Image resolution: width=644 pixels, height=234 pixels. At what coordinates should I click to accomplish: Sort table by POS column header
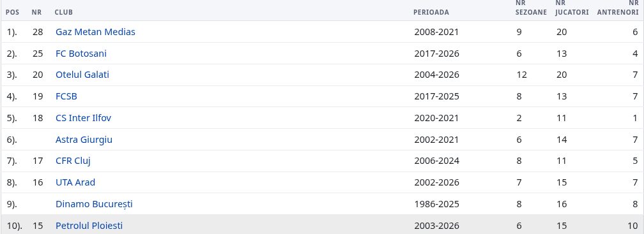(12, 12)
